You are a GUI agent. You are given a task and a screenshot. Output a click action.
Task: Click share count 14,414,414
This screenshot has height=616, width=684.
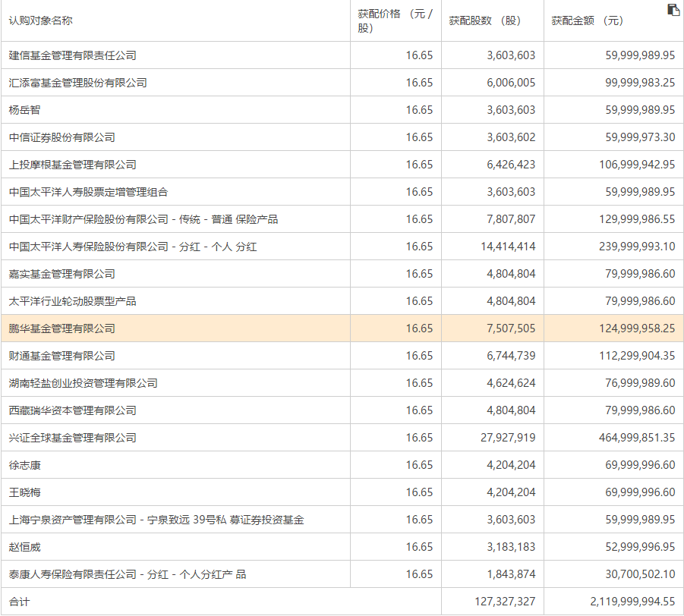(508, 247)
